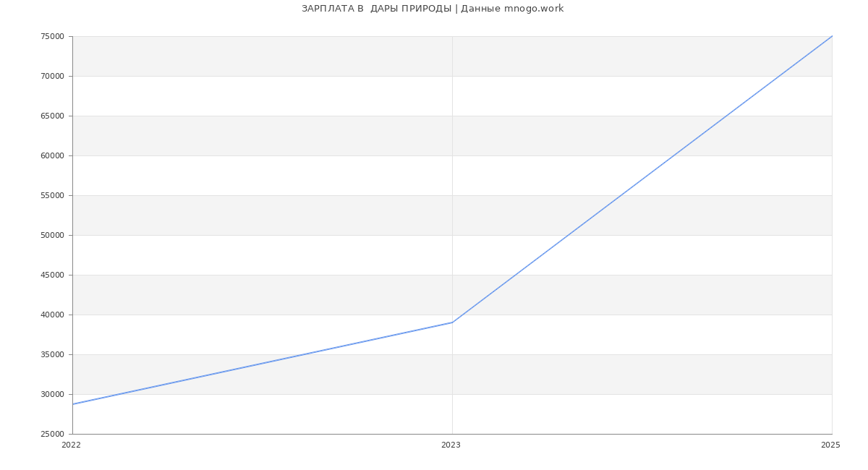This screenshot has height=470, width=868.
Task: Click the 2022 x-axis label
Action: pyautogui.click(x=71, y=445)
